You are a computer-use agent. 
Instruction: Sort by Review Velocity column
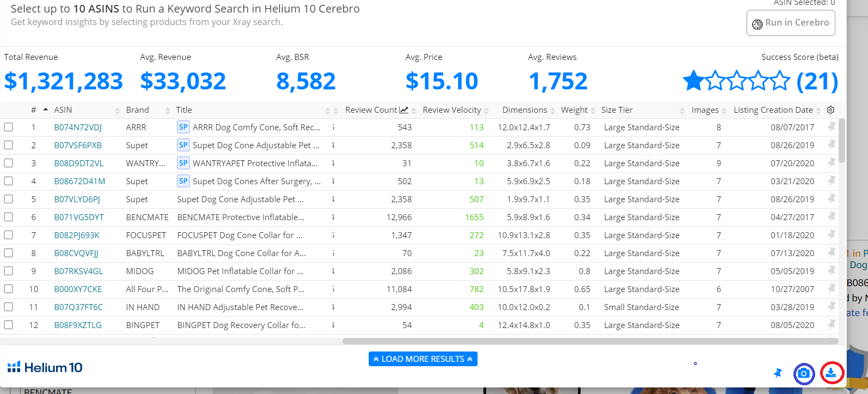452,110
